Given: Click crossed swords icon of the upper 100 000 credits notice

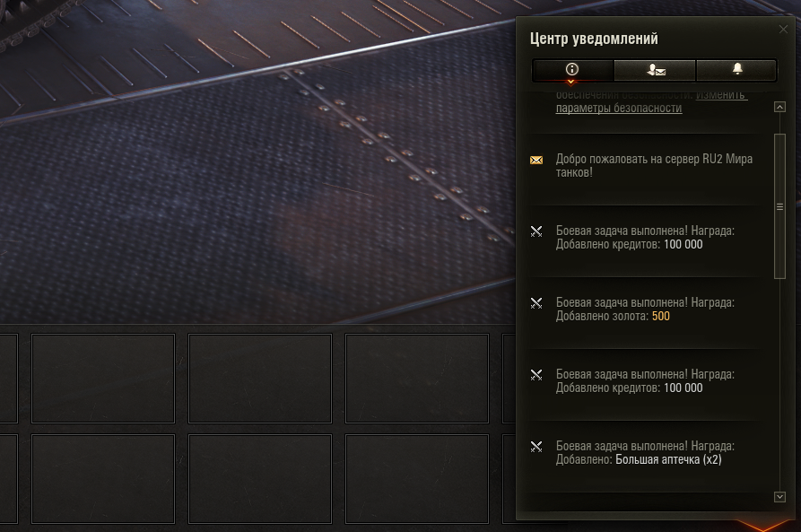Looking at the screenshot, I should click(536, 231).
